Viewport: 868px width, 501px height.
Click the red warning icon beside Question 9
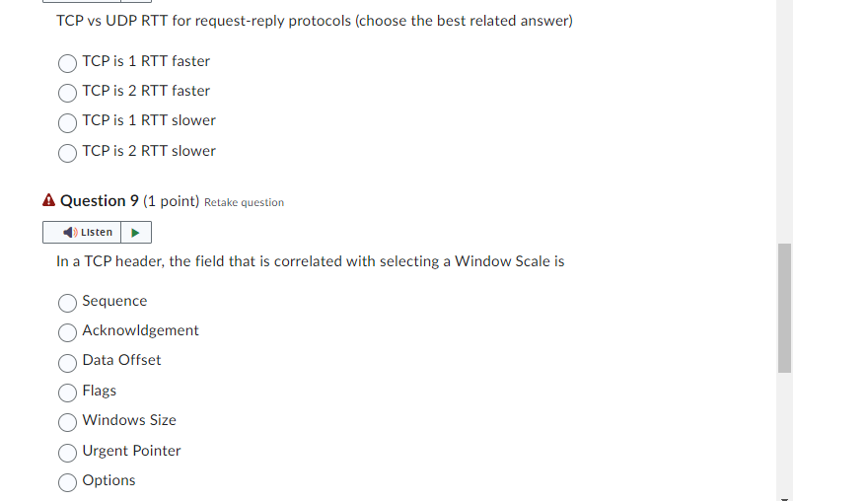point(48,200)
